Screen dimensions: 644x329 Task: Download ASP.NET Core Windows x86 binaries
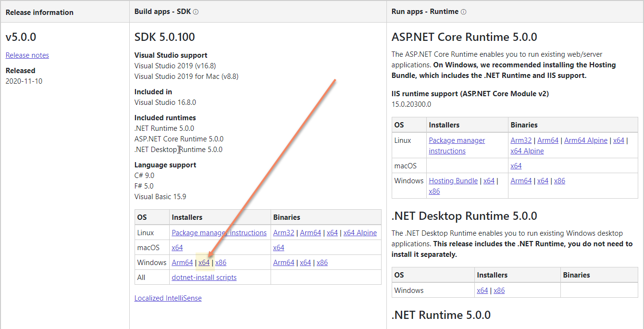pos(559,181)
